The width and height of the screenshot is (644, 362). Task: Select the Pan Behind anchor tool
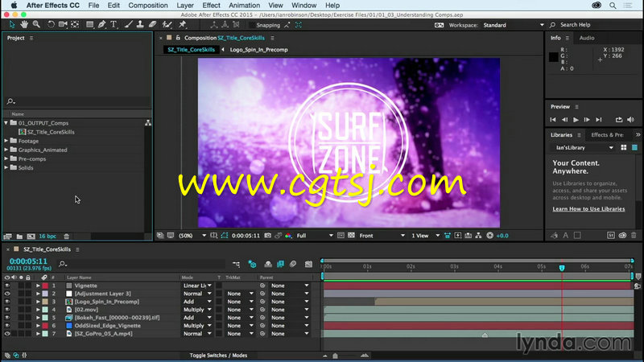pyautogui.click(x=75, y=25)
